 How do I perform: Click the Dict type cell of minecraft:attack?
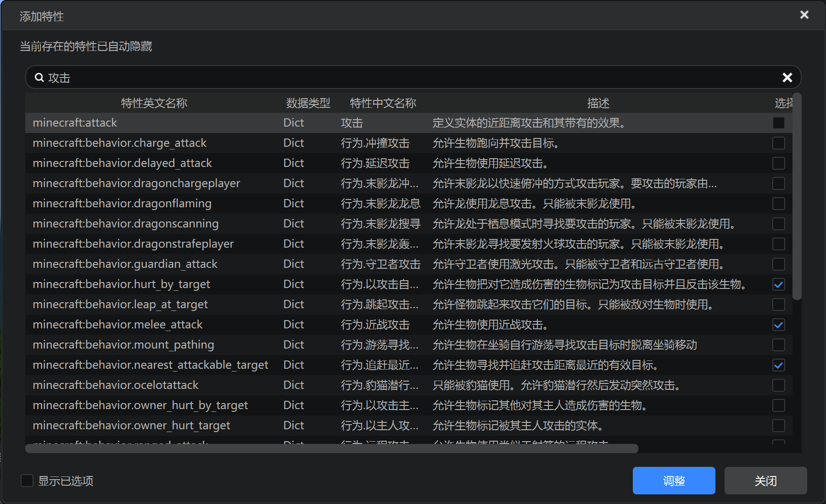pos(294,123)
